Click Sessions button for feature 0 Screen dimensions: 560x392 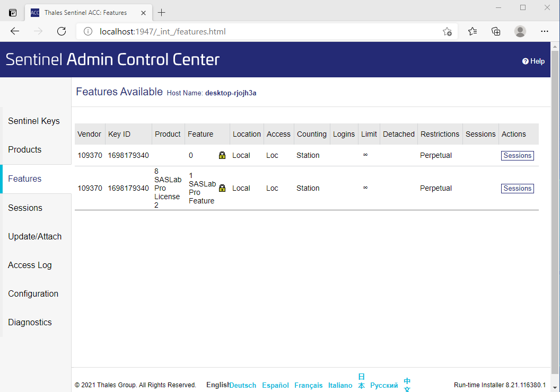pyautogui.click(x=517, y=156)
